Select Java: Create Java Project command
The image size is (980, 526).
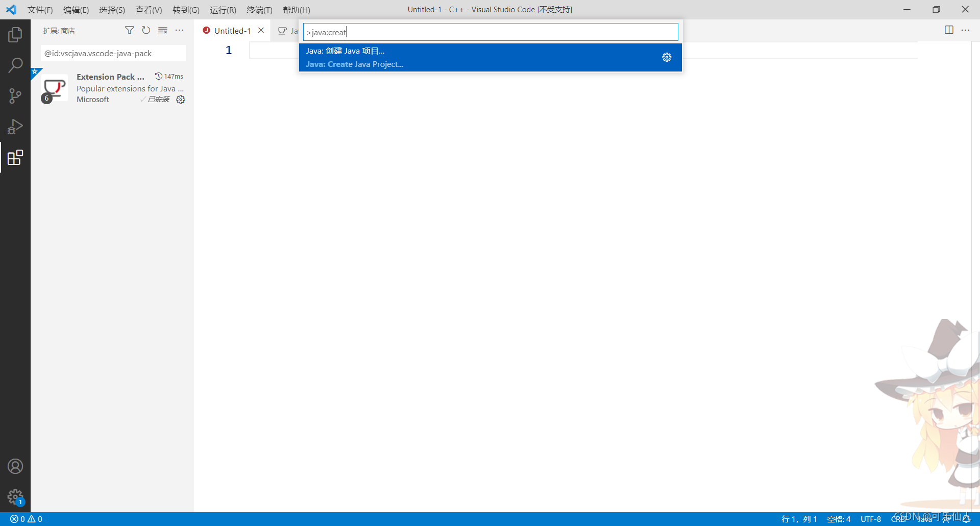[x=491, y=57]
